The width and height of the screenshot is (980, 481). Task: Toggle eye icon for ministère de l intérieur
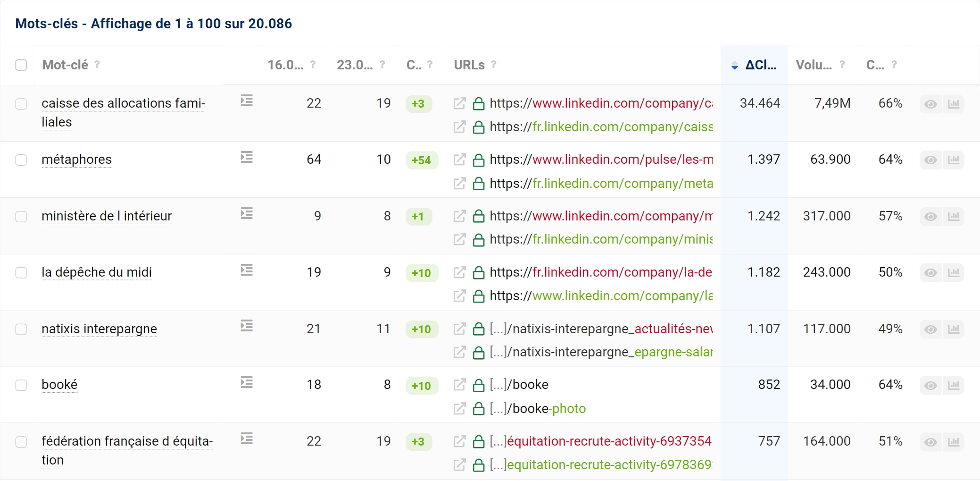coord(930,217)
